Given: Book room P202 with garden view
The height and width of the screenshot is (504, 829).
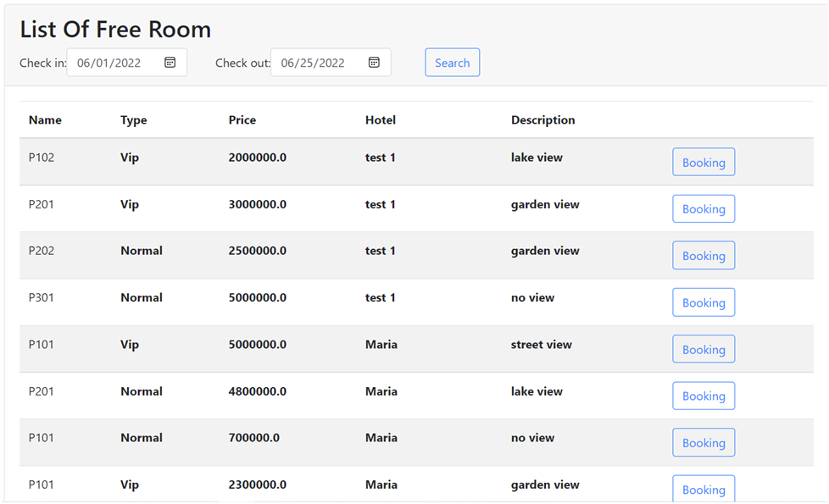Looking at the screenshot, I should [x=704, y=255].
